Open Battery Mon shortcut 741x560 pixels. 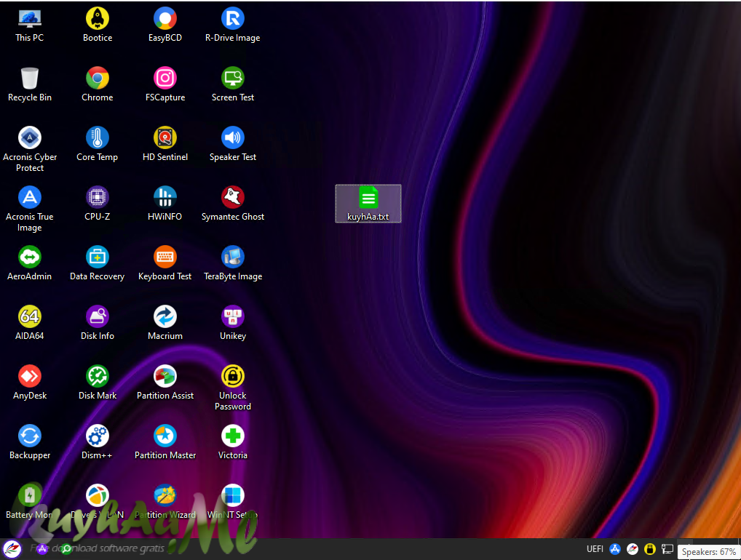tap(29, 503)
